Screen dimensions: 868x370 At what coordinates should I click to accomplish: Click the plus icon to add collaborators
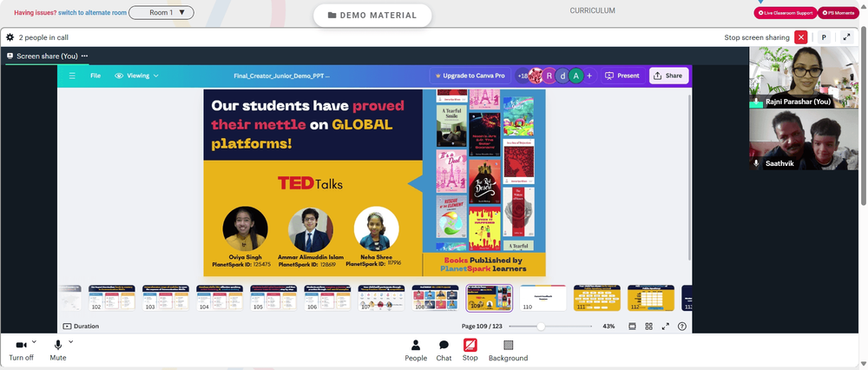pyautogui.click(x=589, y=76)
